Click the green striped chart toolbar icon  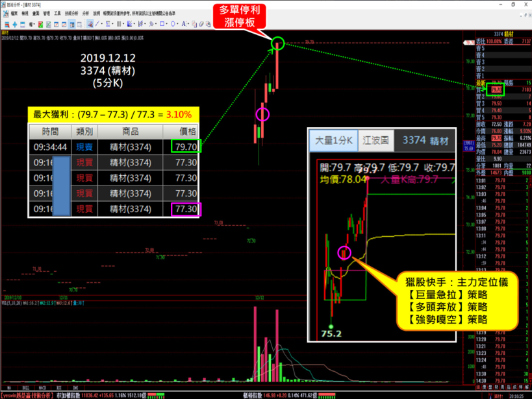[49, 25]
